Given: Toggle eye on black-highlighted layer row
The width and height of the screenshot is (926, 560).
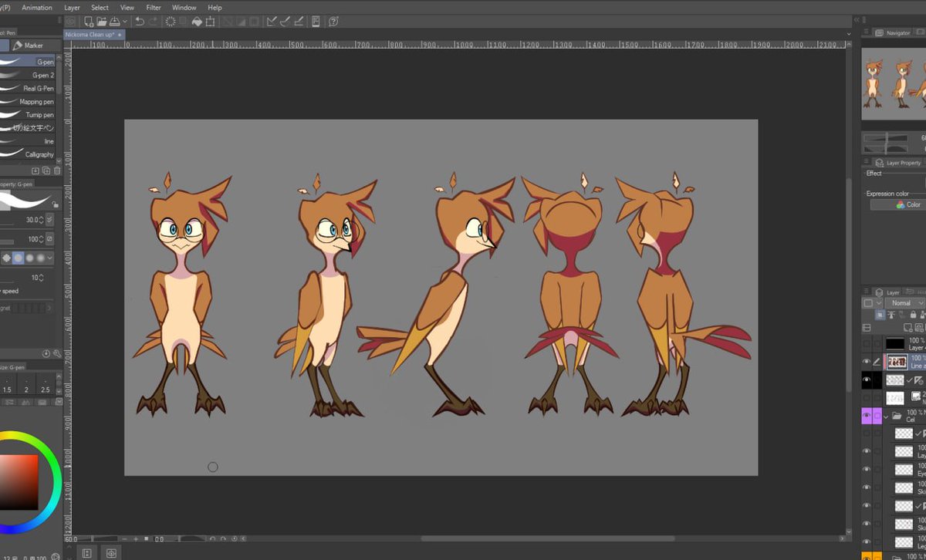Looking at the screenshot, I should tap(867, 380).
